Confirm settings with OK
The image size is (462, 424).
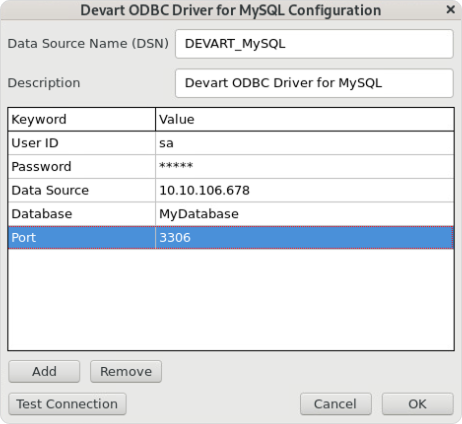[x=418, y=404]
